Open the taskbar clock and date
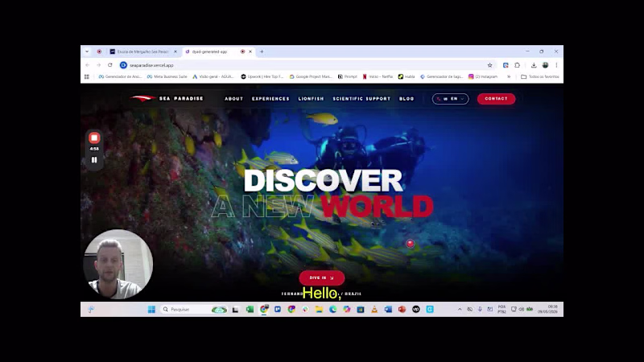The height and width of the screenshot is (362, 644). pyautogui.click(x=547, y=310)
